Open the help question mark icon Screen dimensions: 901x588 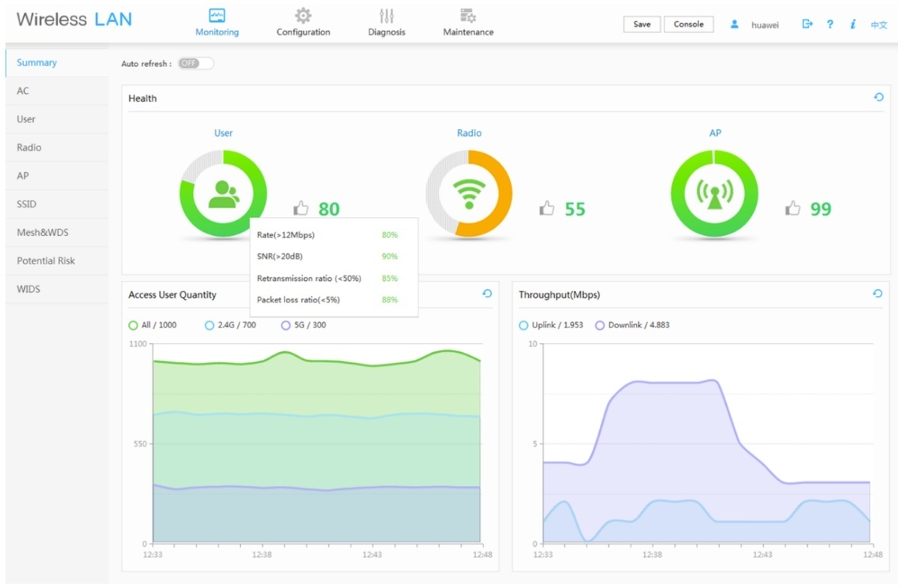pyautogui.click(x=830, y=24)
